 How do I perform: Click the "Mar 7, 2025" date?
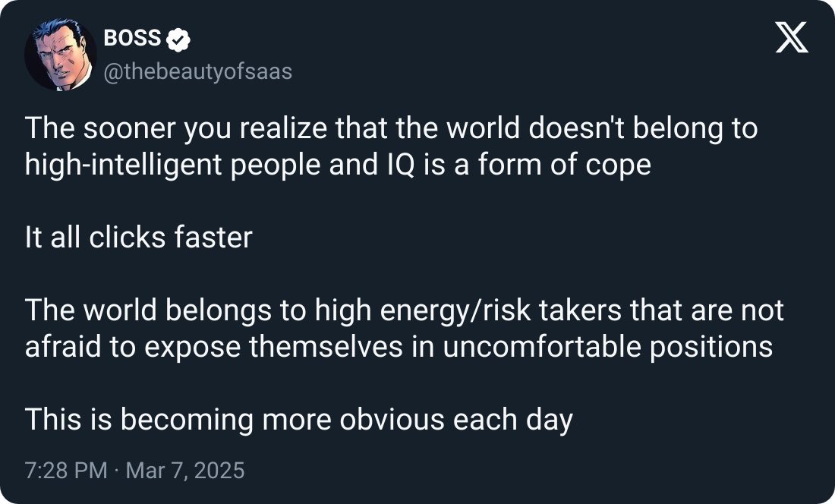tap(185, 470)
